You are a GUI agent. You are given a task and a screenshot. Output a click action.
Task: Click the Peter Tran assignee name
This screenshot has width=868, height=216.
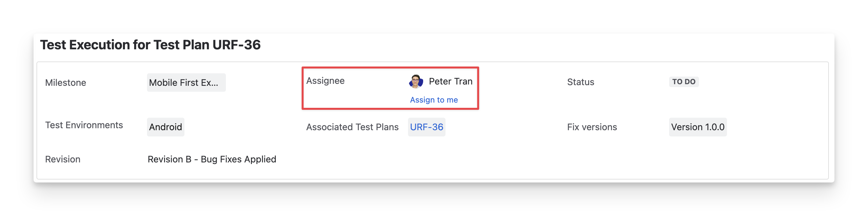[450, 82]
